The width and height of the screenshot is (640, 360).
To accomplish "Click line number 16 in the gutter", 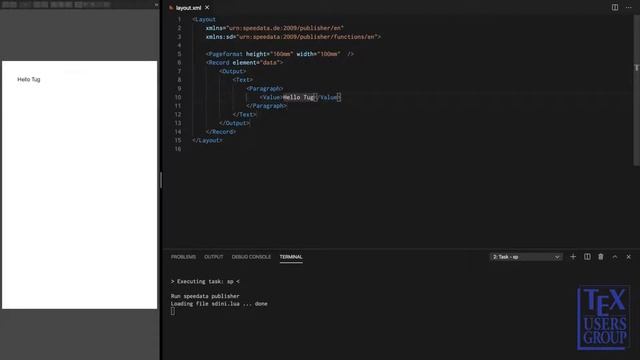I will (x=178, y=149).
